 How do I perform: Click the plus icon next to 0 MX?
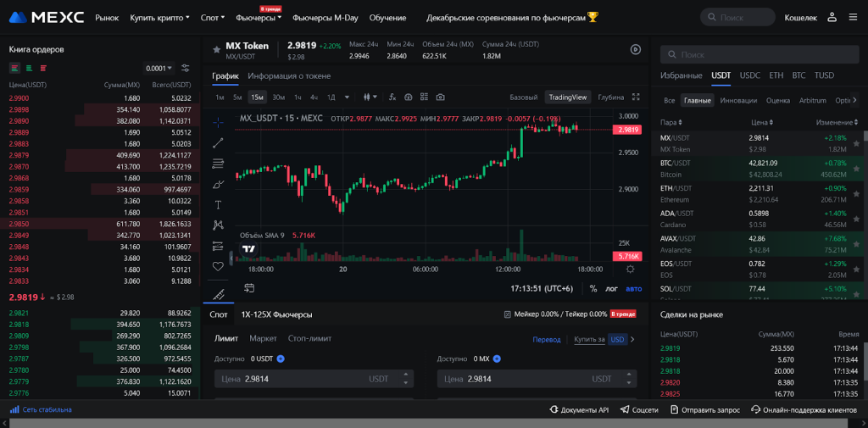click(497, 359)
